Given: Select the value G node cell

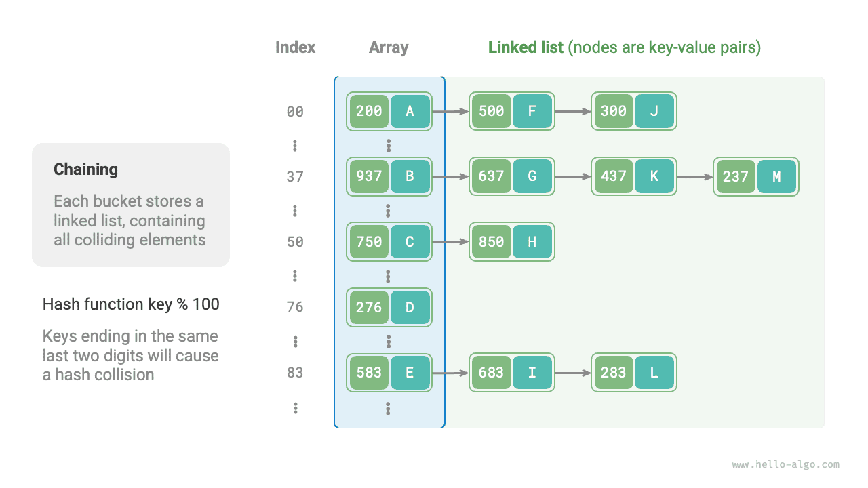Looking at the screenshot, I should [532, 176].
